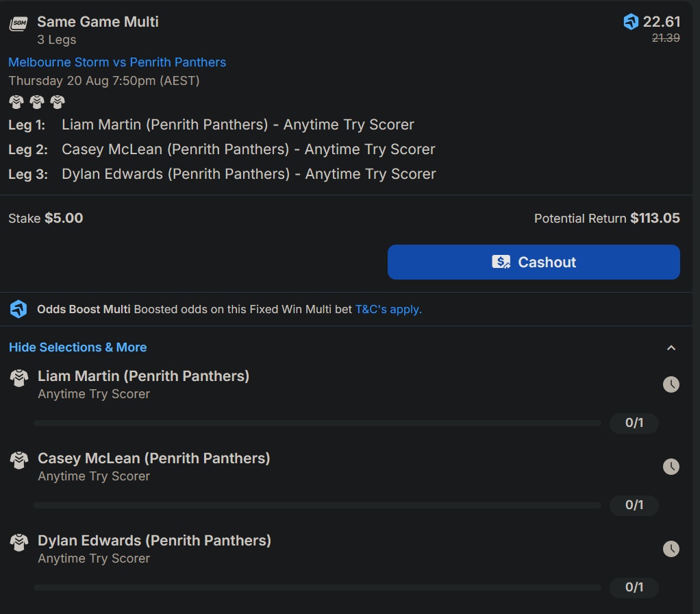Click the pending clock icon for Casey McLean
The width and height of the screenshot is (700, 614).
(x=671, y=467)
